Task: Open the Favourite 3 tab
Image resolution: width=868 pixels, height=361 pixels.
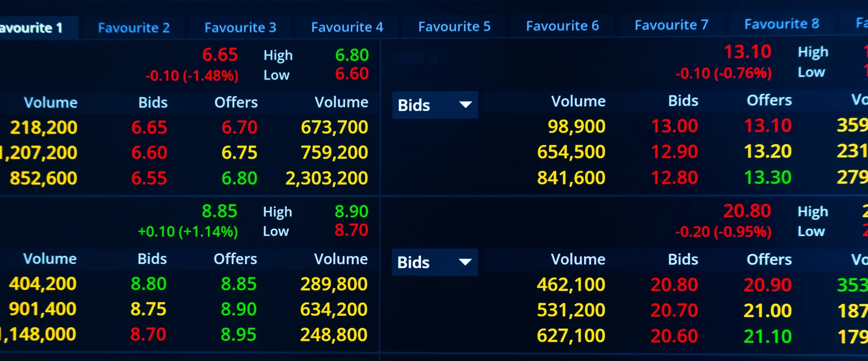Action: [240, 27]
